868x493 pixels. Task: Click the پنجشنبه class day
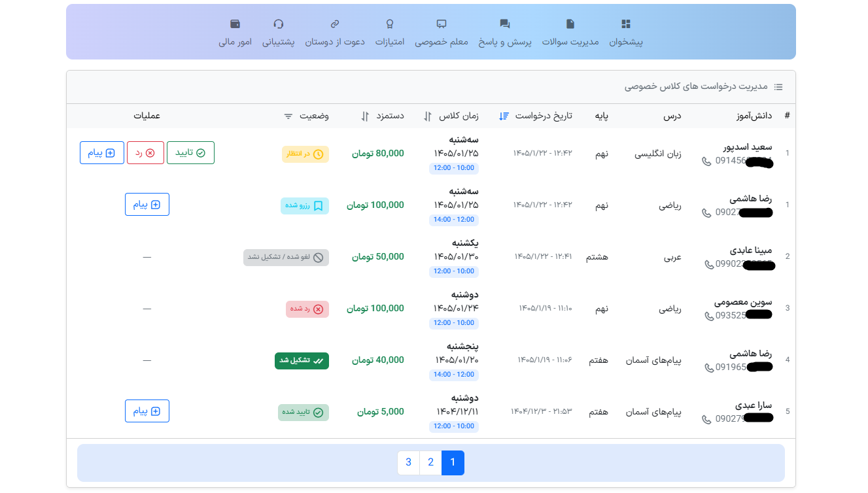point(463,346)
